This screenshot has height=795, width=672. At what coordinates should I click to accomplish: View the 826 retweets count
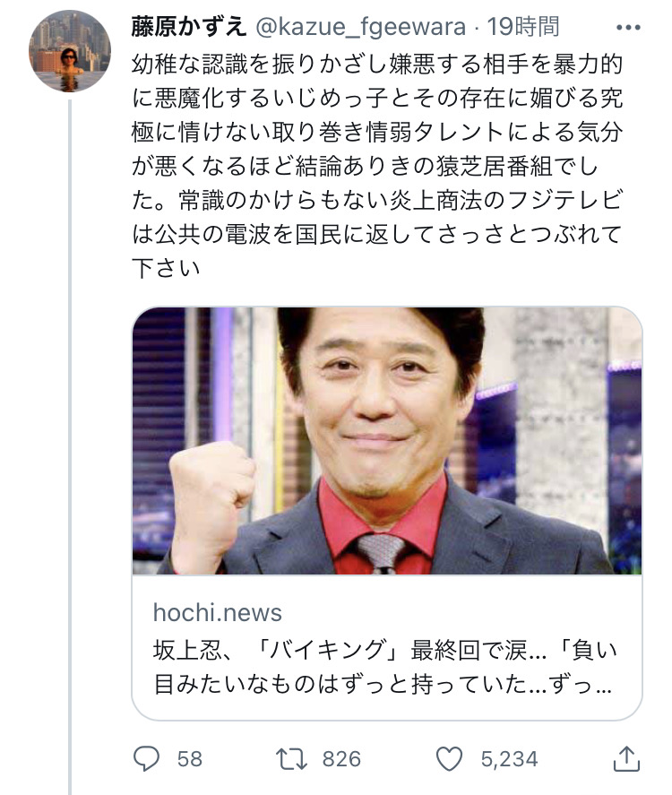[x=341, y=759]
